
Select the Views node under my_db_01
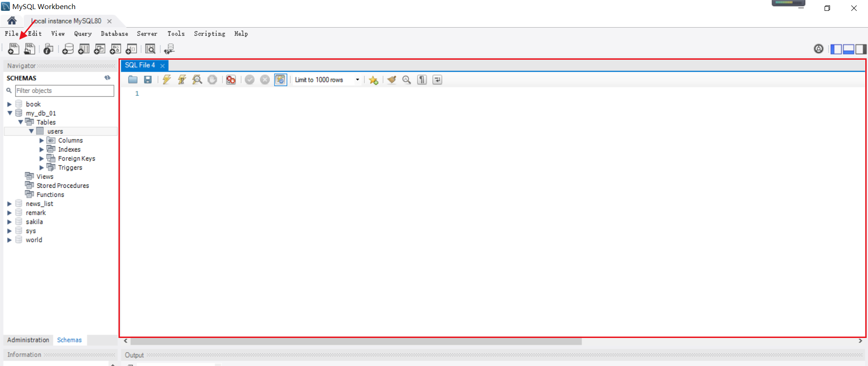[x=45, y=176]
